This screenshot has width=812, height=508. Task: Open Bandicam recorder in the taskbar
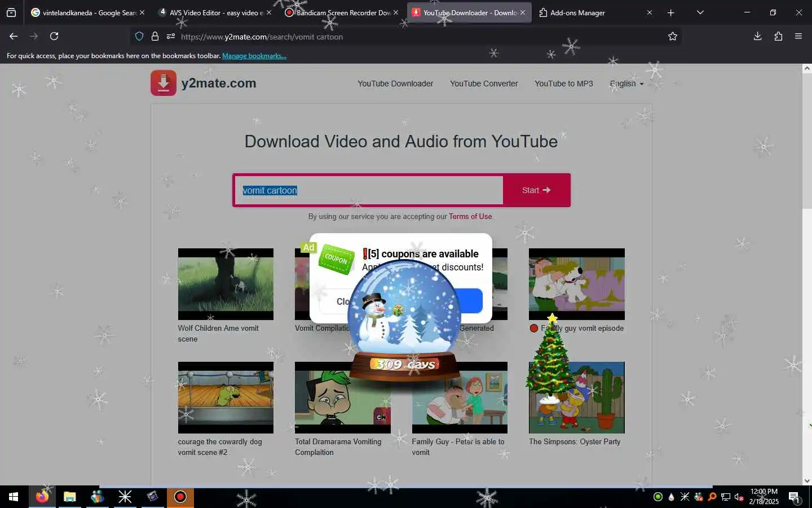pyautogui.click(x=180, y=497)
